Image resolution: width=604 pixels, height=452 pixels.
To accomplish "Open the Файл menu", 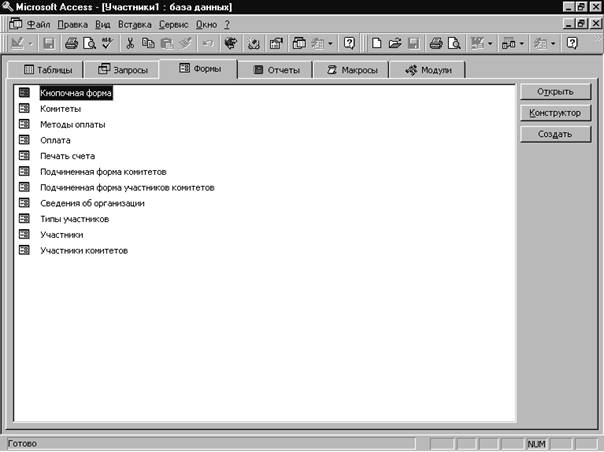I will click(39, 25).
